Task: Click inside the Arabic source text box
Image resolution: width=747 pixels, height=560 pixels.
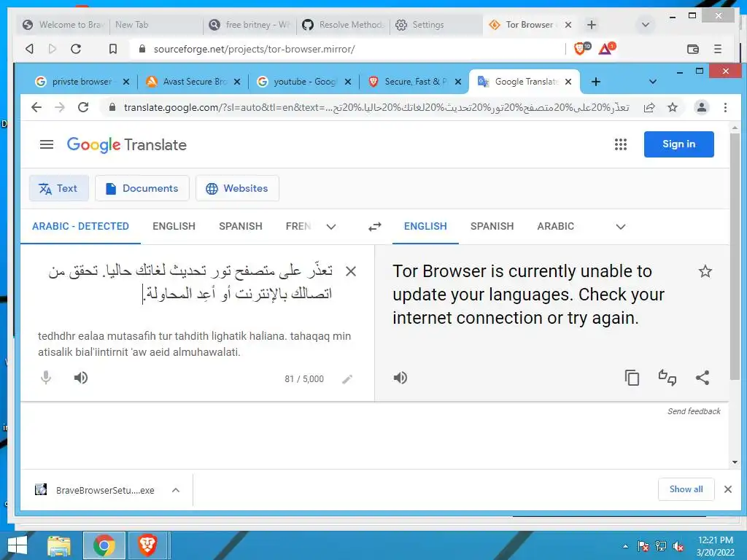Action: 190,282
